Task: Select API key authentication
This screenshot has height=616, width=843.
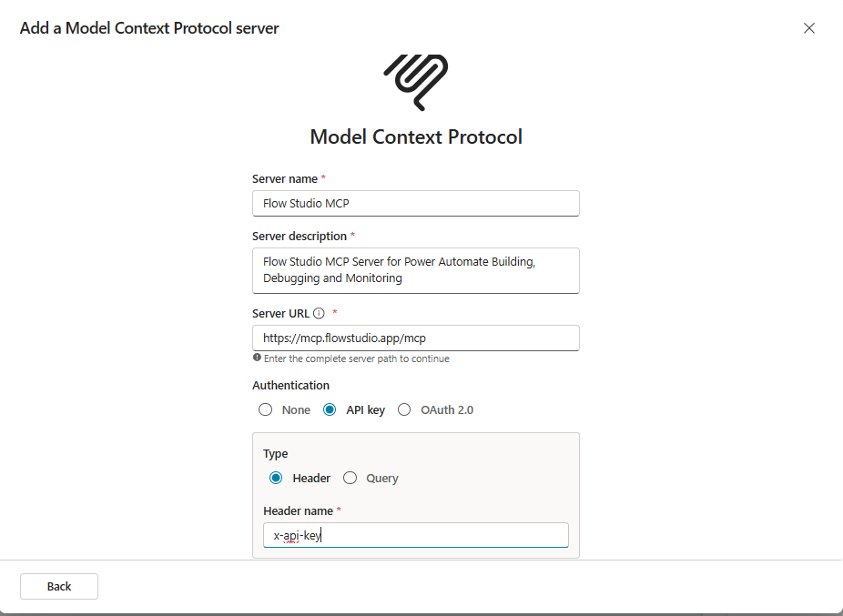Action: (330, 409)
